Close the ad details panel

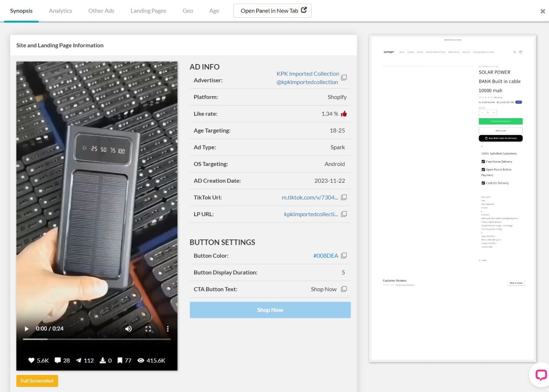[543, 11]
